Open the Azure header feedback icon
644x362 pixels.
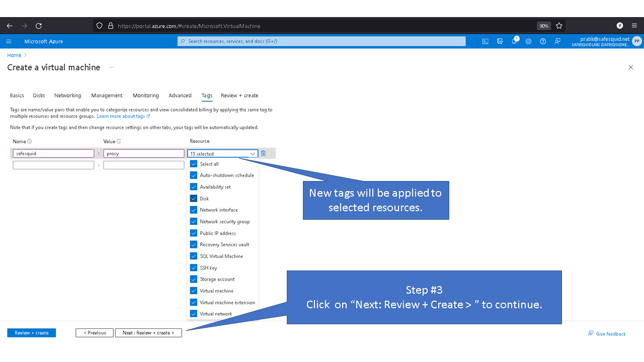557,41
